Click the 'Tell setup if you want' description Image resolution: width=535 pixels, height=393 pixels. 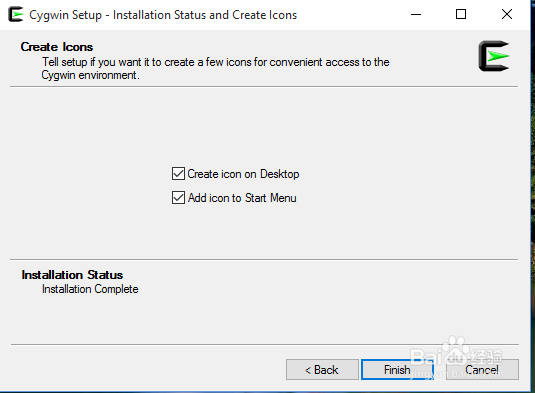pos(215,68)
